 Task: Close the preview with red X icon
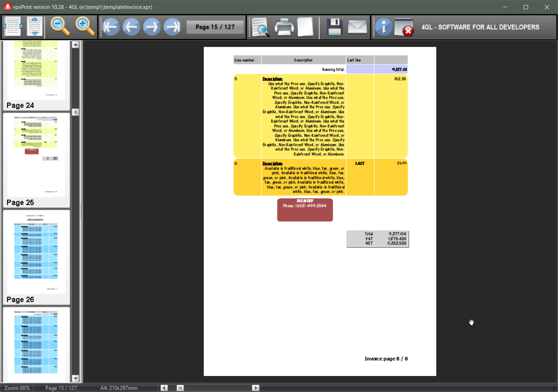click(x=404, y=27)
